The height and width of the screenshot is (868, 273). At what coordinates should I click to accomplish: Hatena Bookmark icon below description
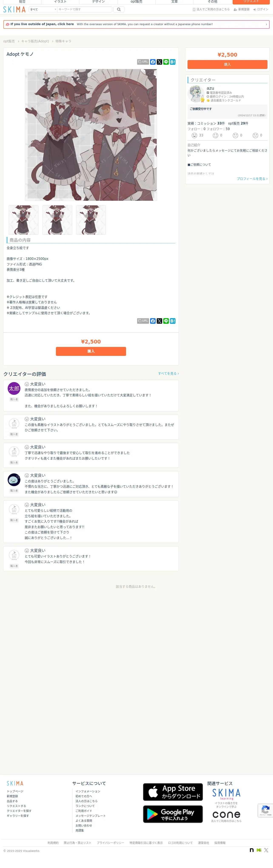(x=173, y=321)
